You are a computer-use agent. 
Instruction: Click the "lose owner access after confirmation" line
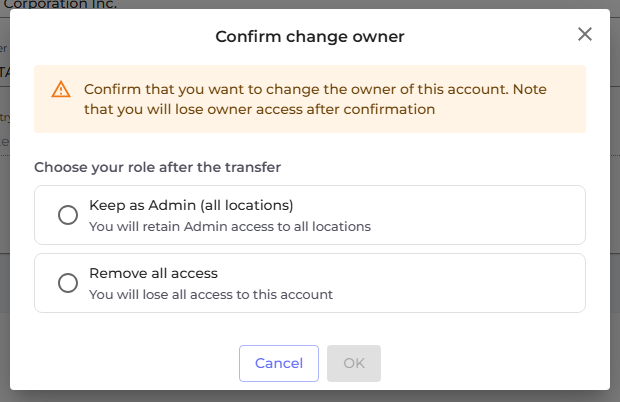click(x=260, y=109)
